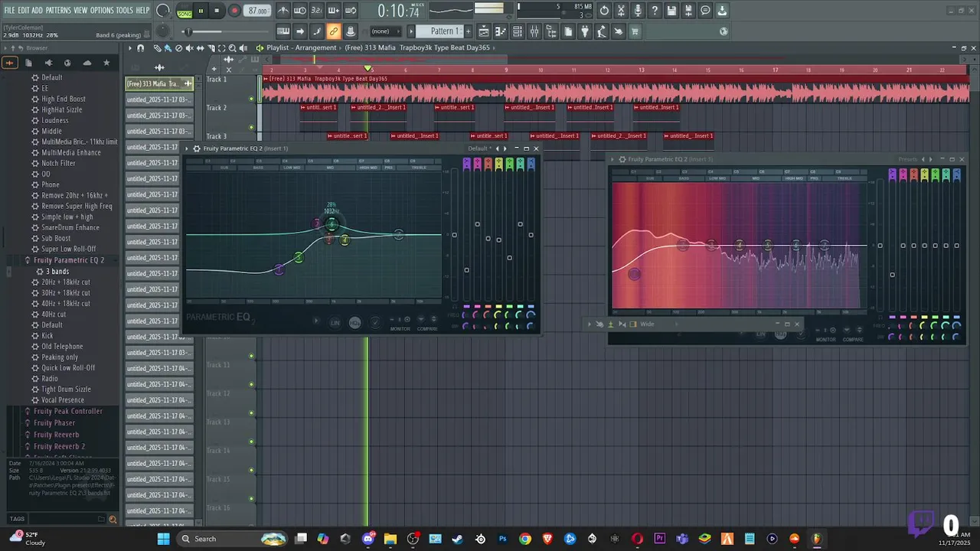980x551 pixels.
Task: Expand the Fruity Peak Controller folder
Action: click(x=68, y=411)
